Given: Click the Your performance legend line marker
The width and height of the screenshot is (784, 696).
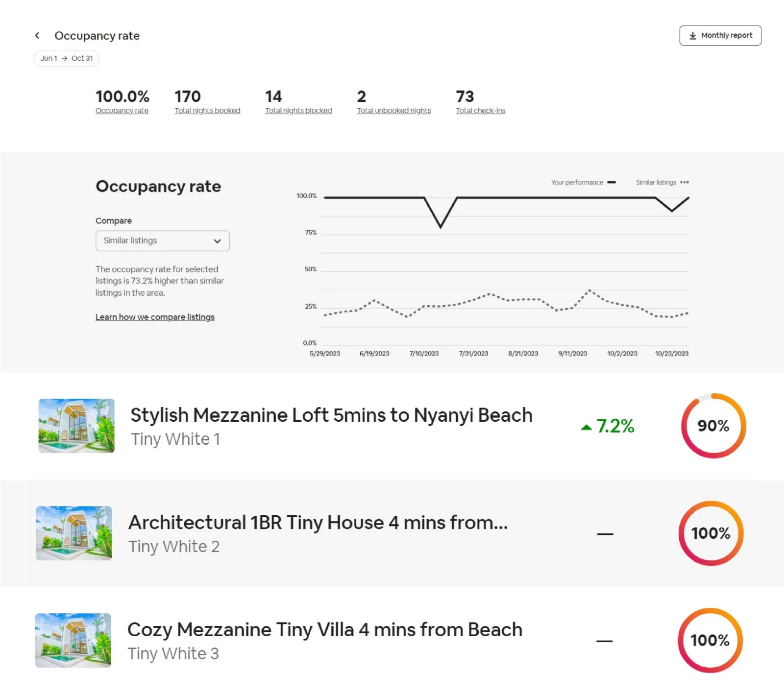Looking at the screenshot, I should tap(611, 182).
